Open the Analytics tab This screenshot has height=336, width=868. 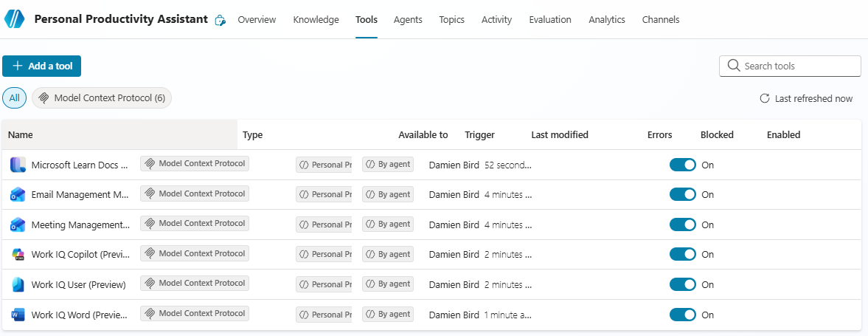point(607,19)
